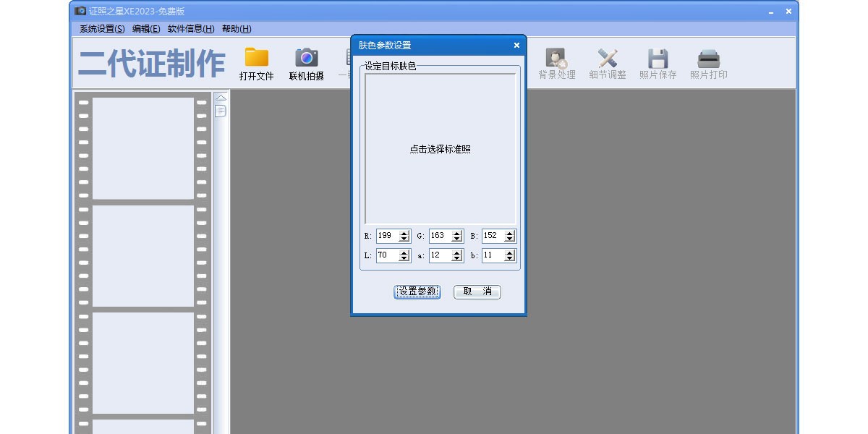Click the 取消 button
The image size is (868, 434).
click(x=477, y=292)
